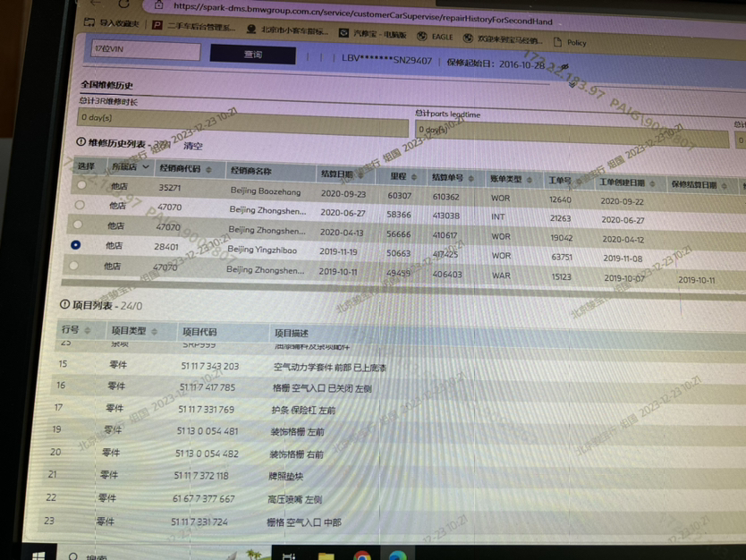Click the 项目代码 column header
Viewport: 746px width, 560px height.
click(x=199, y=332)
